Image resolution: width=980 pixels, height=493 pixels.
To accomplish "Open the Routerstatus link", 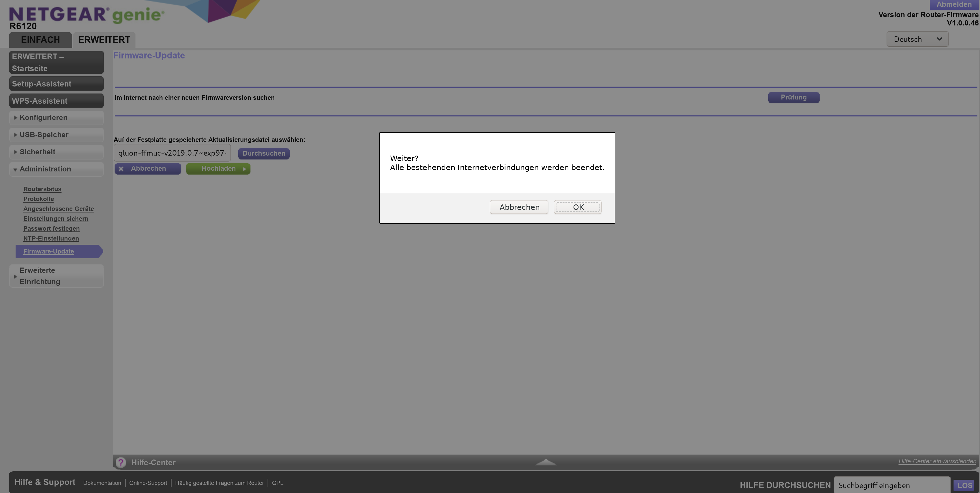I will click(x=42, y=189).
